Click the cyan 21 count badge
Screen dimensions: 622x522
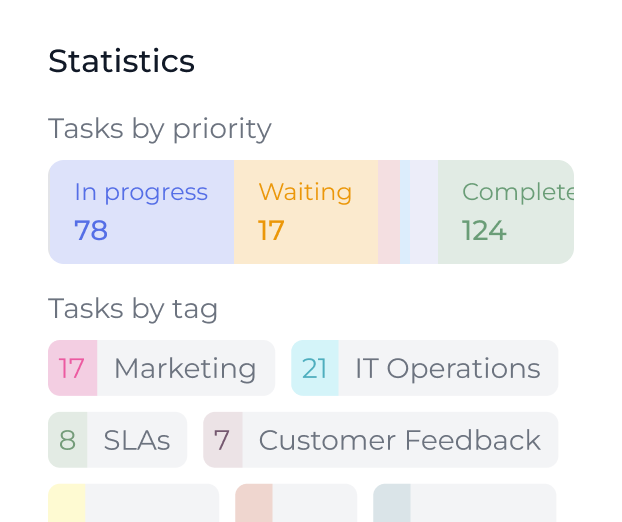click(x=315, y=368)
